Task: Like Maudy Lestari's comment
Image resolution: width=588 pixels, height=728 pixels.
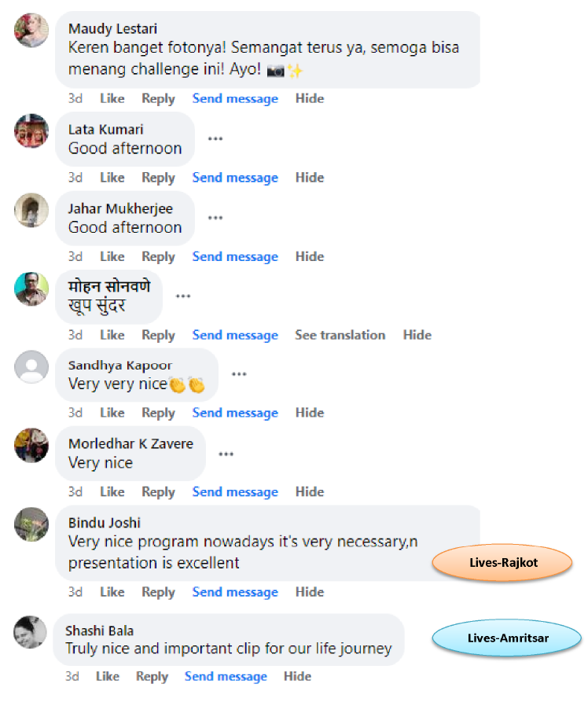Action: coord(112,98)
